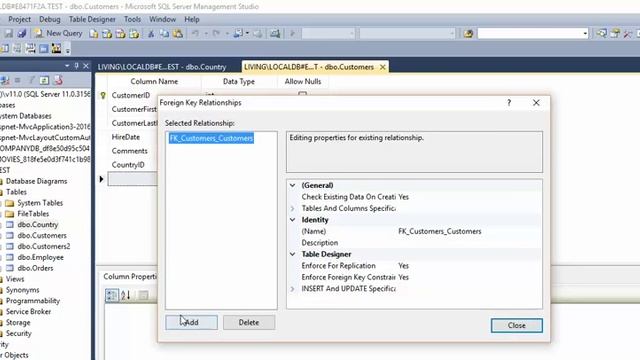This screenshot has width=640, height=360.
Task: Click the Close button in dialog
Action: [x=517, y=325]
